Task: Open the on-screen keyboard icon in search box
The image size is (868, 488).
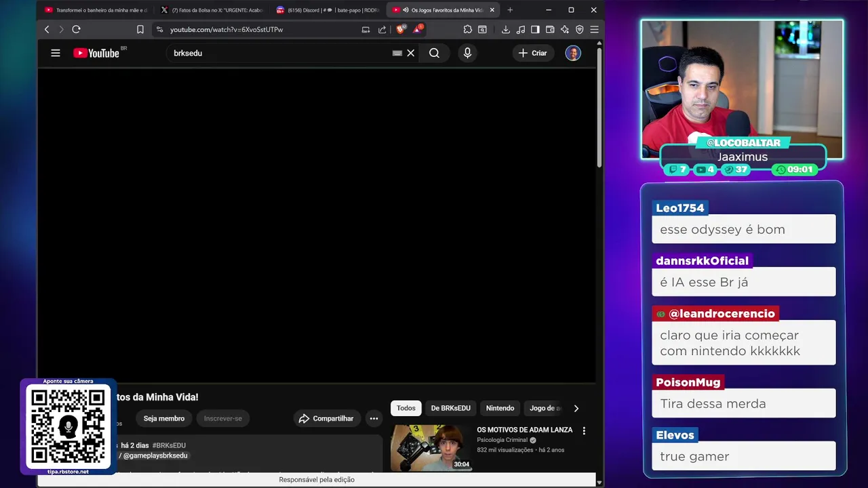Action: point(397,53)
